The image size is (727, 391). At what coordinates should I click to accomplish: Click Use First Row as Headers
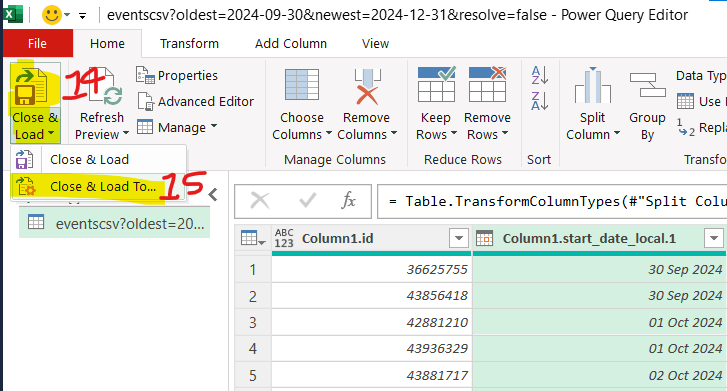click(x=701, y=101)
